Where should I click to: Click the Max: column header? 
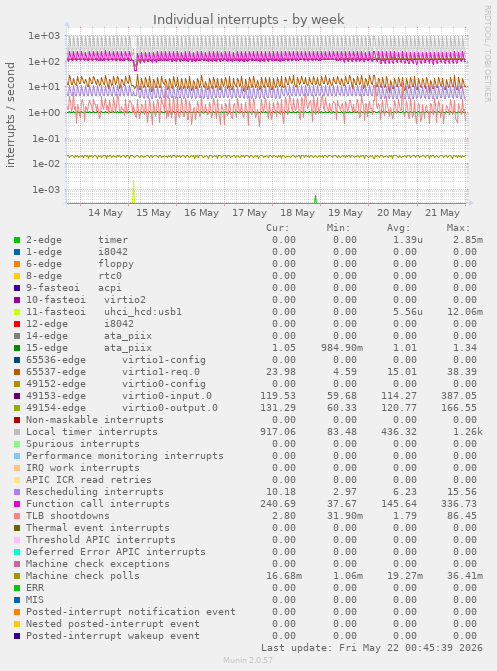[x=458, y=228]
